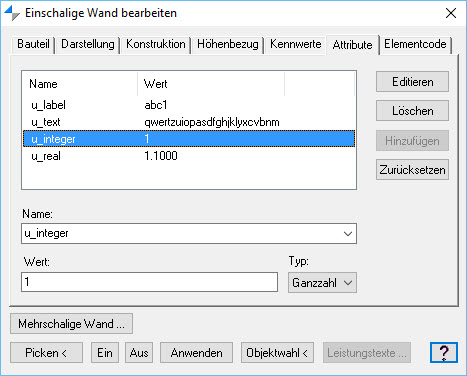The width and height of the screenshot is (467, 376).
Task: Select the u_label row in list
Action: click(189, 105)
